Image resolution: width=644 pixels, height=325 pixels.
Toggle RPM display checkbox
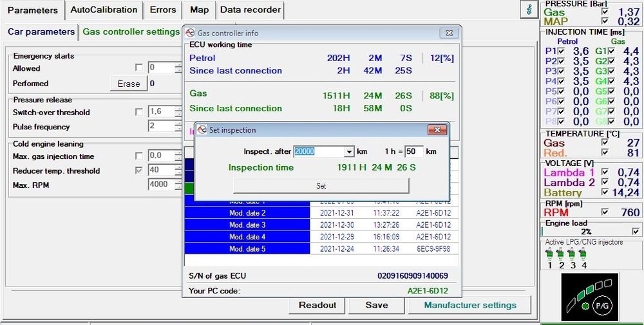coord(605,212)
